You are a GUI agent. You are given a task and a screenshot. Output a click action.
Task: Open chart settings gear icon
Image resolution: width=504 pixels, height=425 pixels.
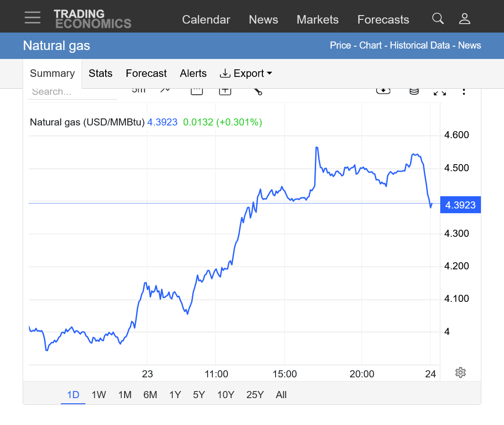click(460, 373)
